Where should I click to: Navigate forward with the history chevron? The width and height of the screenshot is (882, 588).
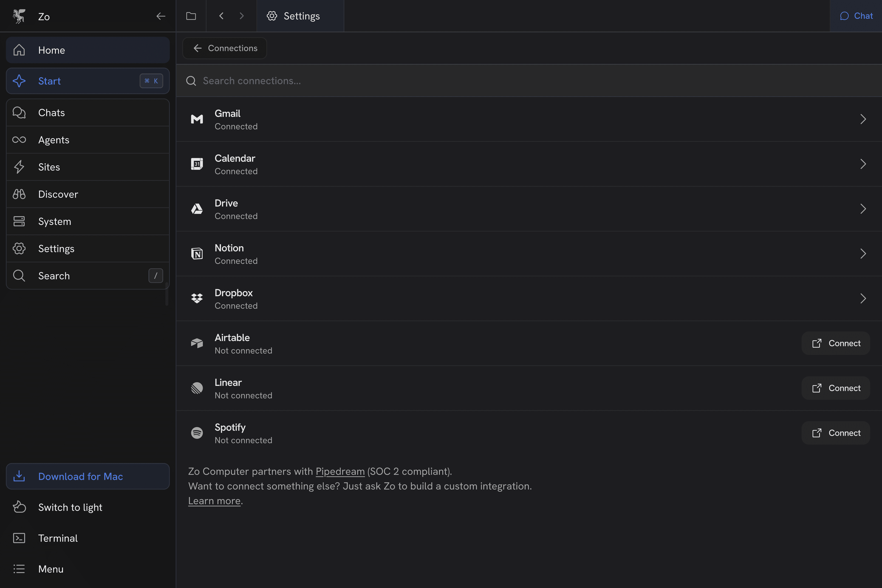[x=241, y=16]
